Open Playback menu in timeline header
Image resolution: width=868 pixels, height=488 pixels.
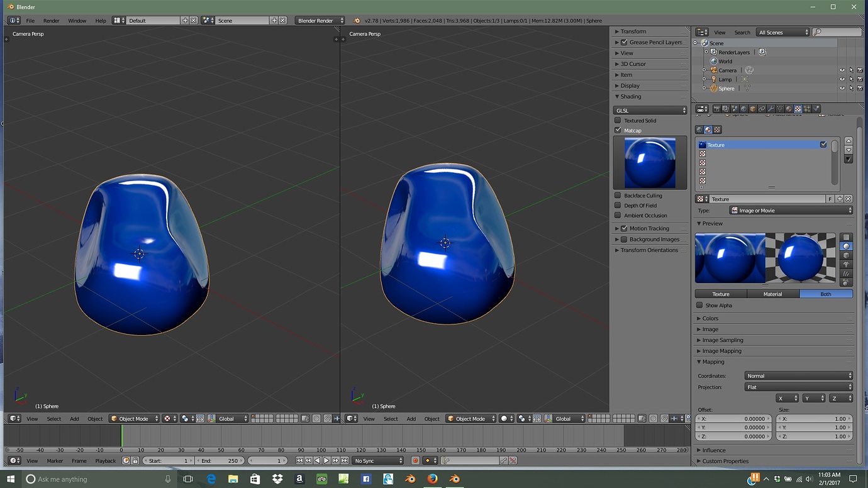(x=105, y=461)
